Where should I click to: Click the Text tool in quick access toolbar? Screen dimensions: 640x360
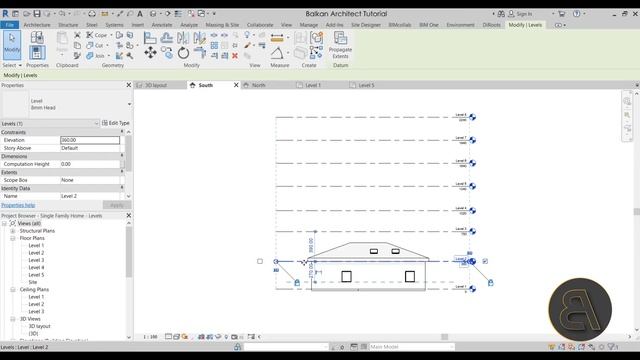pos(140,13)
